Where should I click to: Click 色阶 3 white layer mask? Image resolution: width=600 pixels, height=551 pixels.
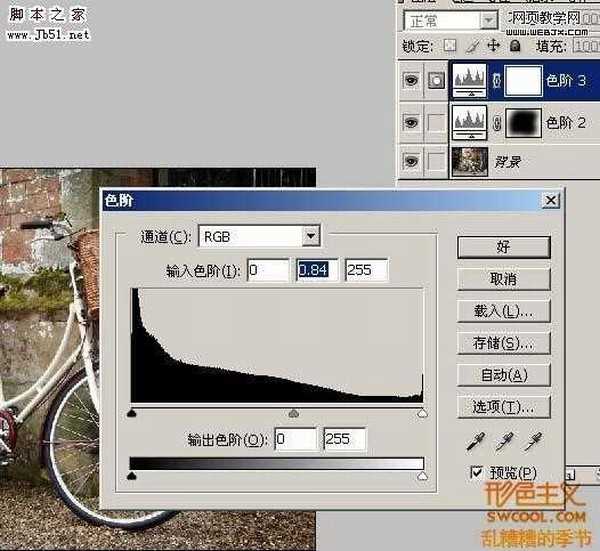click(x=524, y=81)
